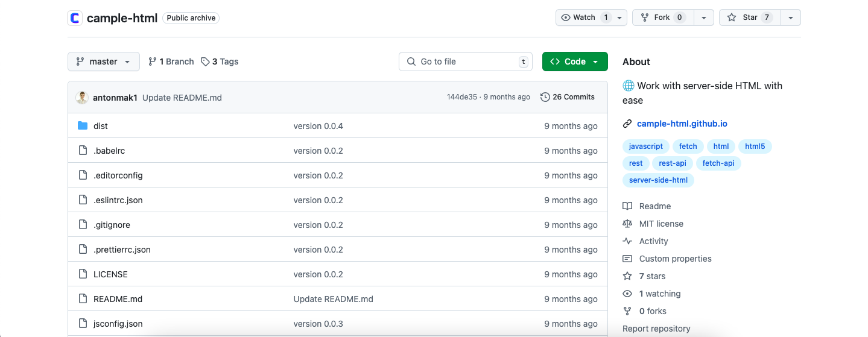Click the branch icon beside 1 Branch

coord(153,61)
